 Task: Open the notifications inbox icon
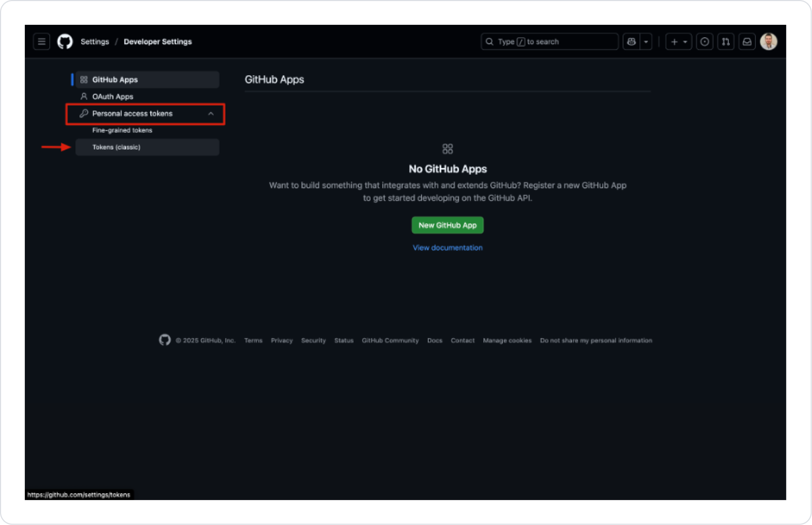tap(747, 41)
